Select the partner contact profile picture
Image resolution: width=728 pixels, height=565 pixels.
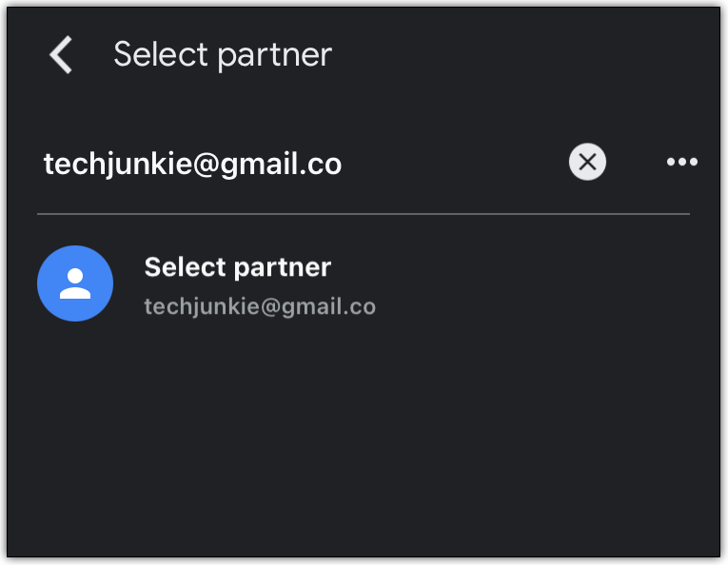tap(75, 283)
